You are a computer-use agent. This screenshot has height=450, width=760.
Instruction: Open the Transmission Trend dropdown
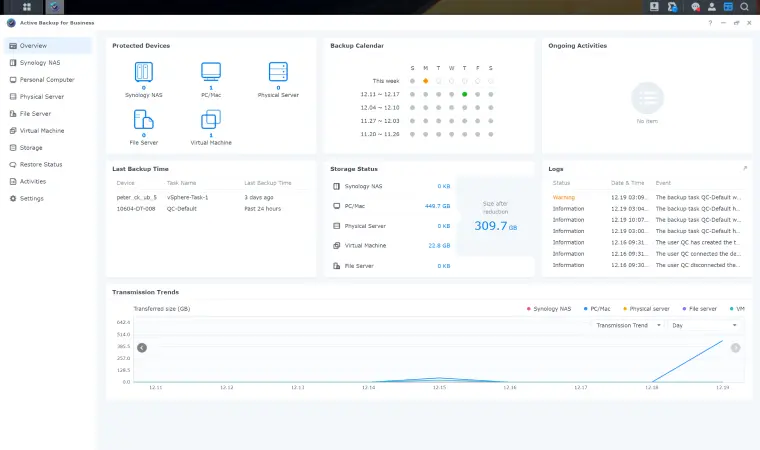(x=628, y=325)
